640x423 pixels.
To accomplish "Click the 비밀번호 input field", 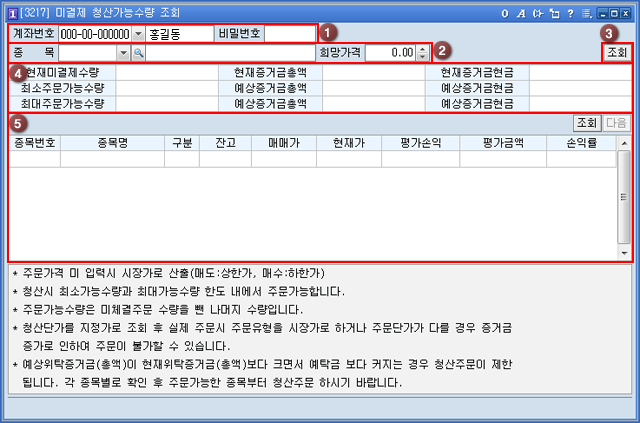I will pyautogui.click(x=289, y=33).
